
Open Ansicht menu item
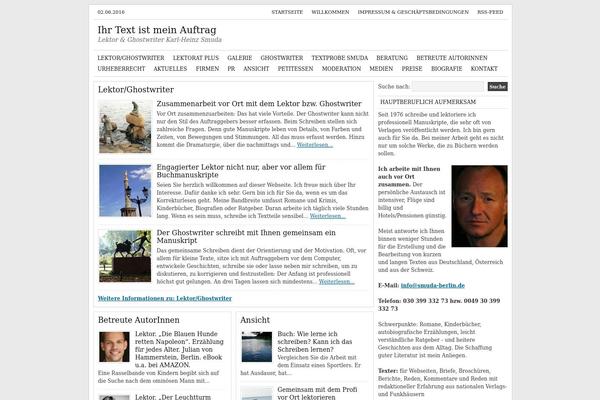pos(256,69)
